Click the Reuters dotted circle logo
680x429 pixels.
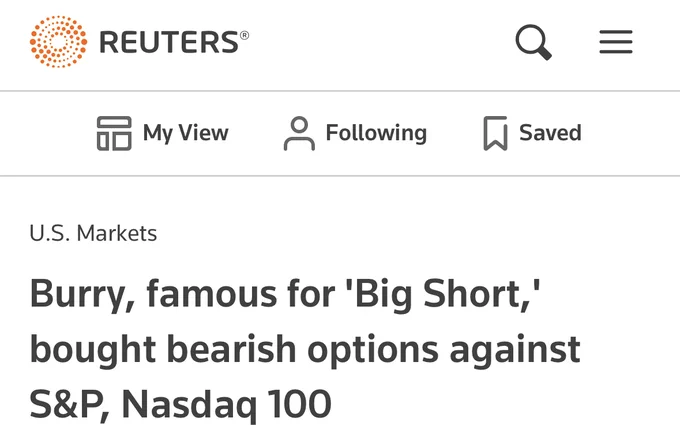click(59, 41)
